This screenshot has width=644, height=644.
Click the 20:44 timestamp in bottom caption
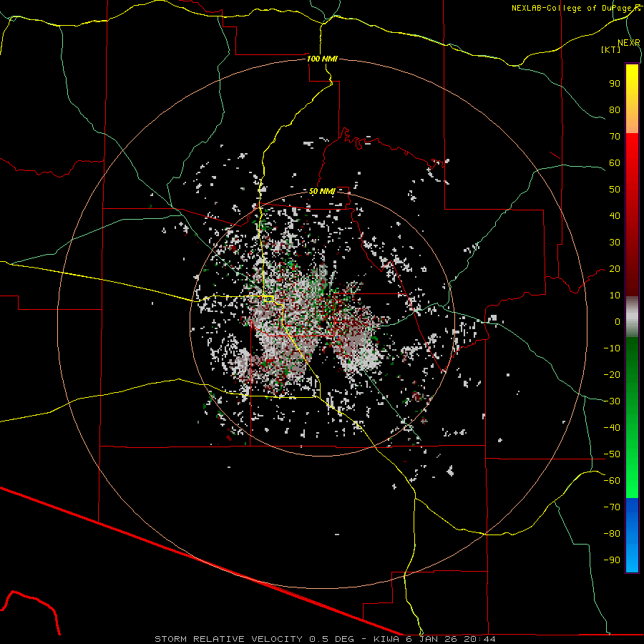tap(479, 639)
